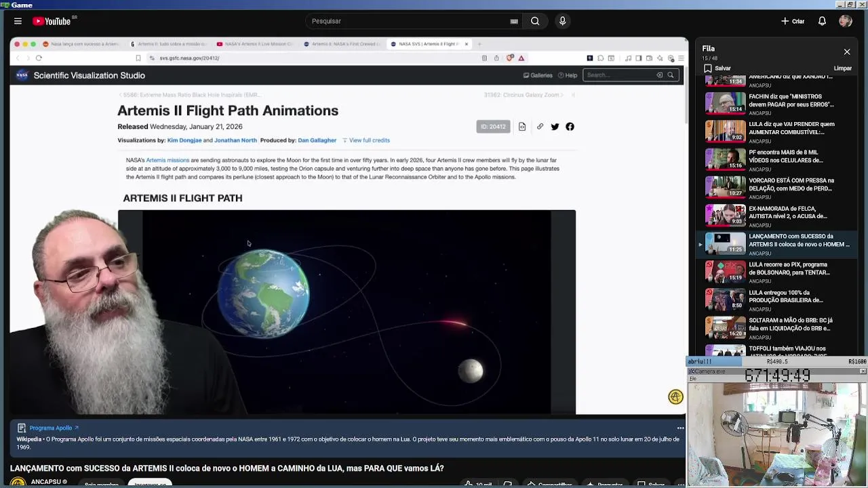Play queue video 'SOLTARAM a MÃO do BRB'
The width and height of the screenshot is (868, 488).
click(x=777, y=328)
